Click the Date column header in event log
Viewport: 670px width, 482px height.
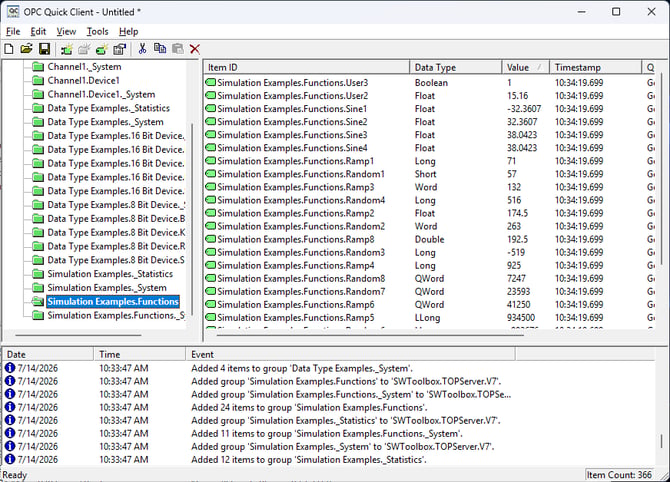coord(48,354)
